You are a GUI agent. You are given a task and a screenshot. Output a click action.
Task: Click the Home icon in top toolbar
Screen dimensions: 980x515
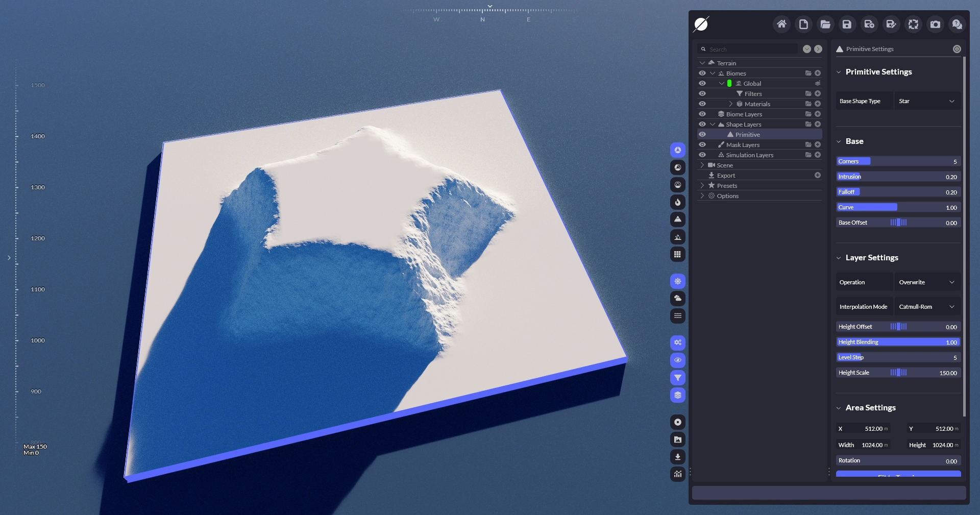tap(781, 24)
